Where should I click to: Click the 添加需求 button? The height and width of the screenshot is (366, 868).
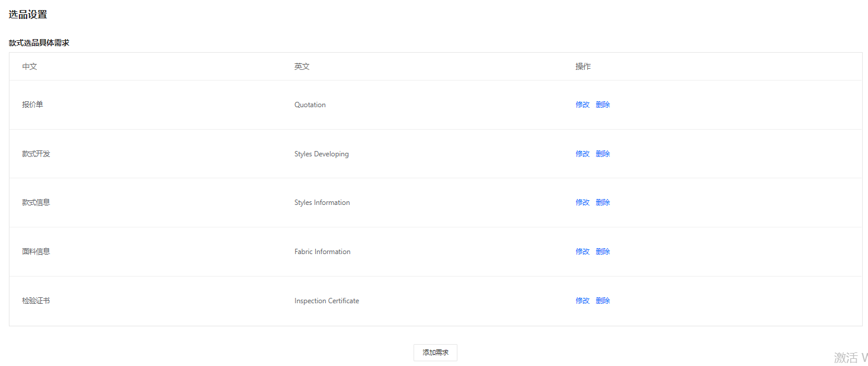(x=435, y=352)
